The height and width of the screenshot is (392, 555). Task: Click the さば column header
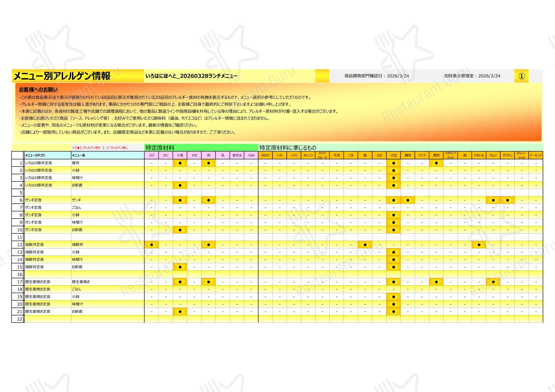point(379,155)
